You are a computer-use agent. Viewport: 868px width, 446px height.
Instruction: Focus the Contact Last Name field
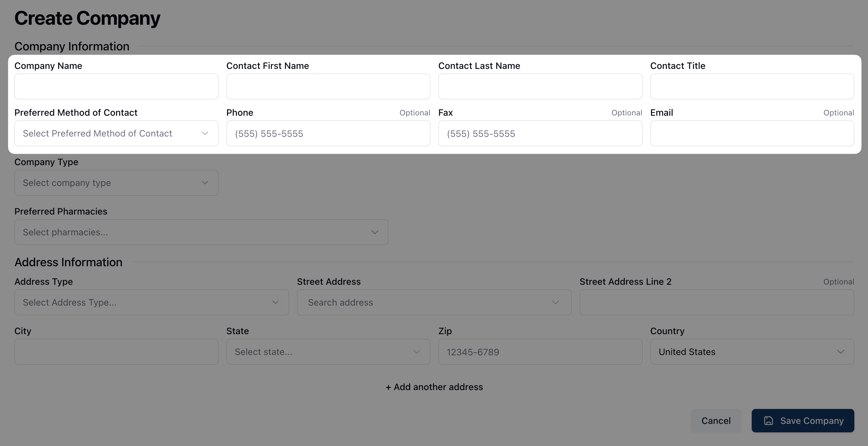click(x=540, y=87)
